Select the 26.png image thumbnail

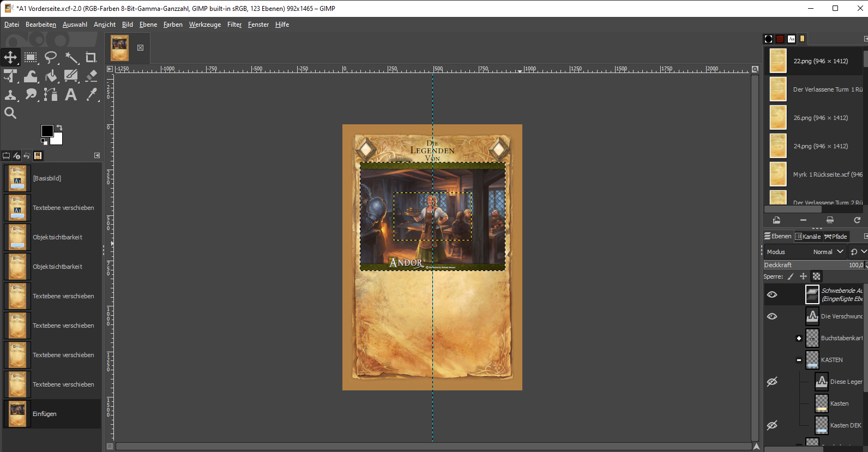pyautogui.click(x=778, y=118)
